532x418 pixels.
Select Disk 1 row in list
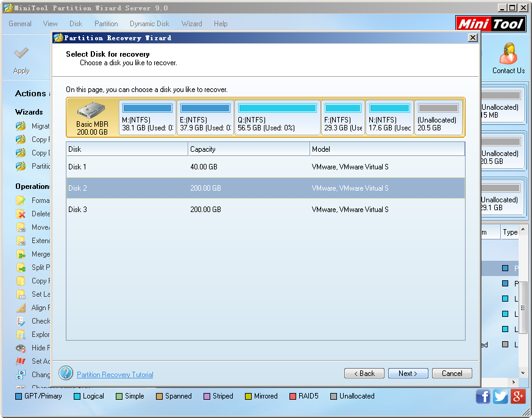265,167
